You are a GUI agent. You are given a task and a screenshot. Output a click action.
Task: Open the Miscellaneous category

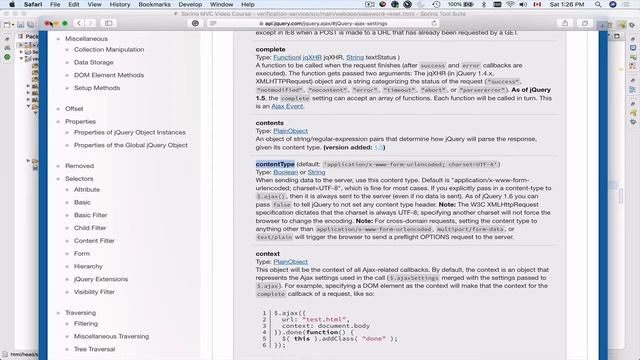pos(86,39)
